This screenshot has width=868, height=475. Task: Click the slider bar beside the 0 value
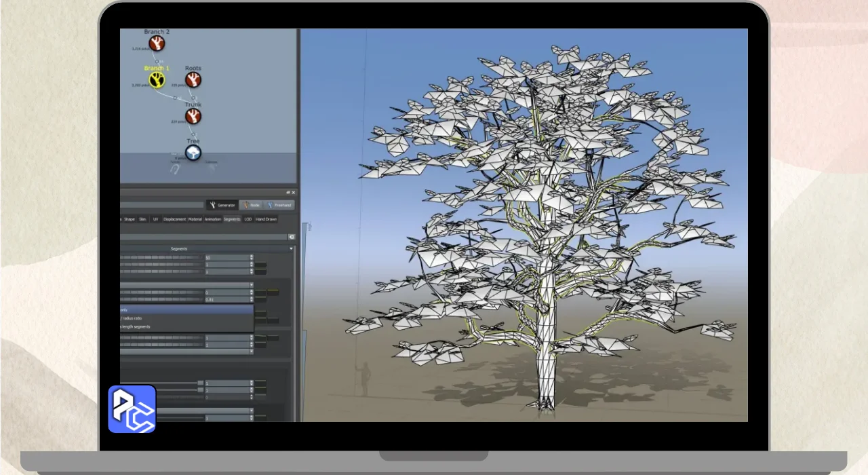click(x=162, y=292)
